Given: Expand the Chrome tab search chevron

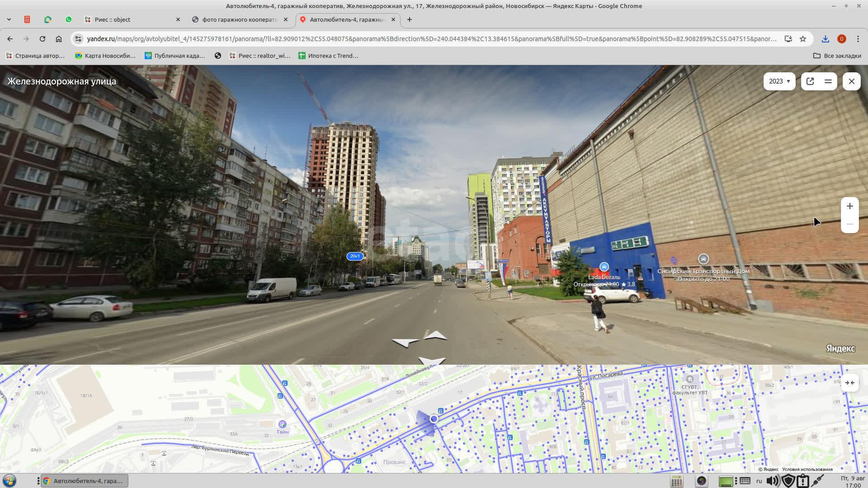Looking at the screenshot, I should pyautogui.click(x=9, y=19).
